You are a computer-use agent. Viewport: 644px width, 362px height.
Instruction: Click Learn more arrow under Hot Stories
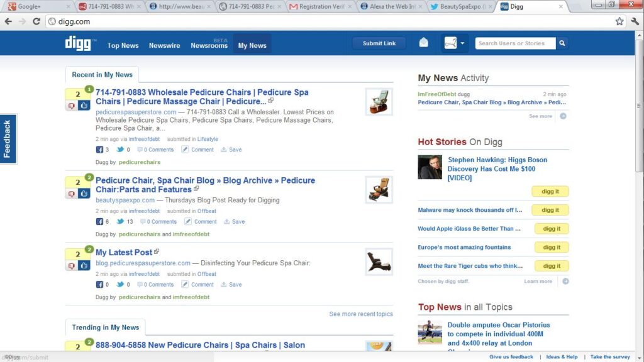click(x=565, y=281)
